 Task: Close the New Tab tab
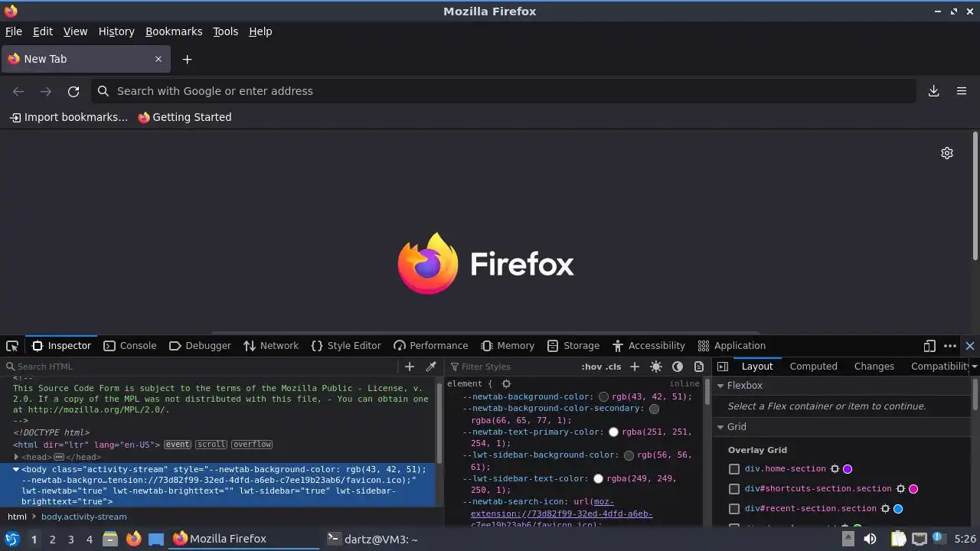coord(158,59)
